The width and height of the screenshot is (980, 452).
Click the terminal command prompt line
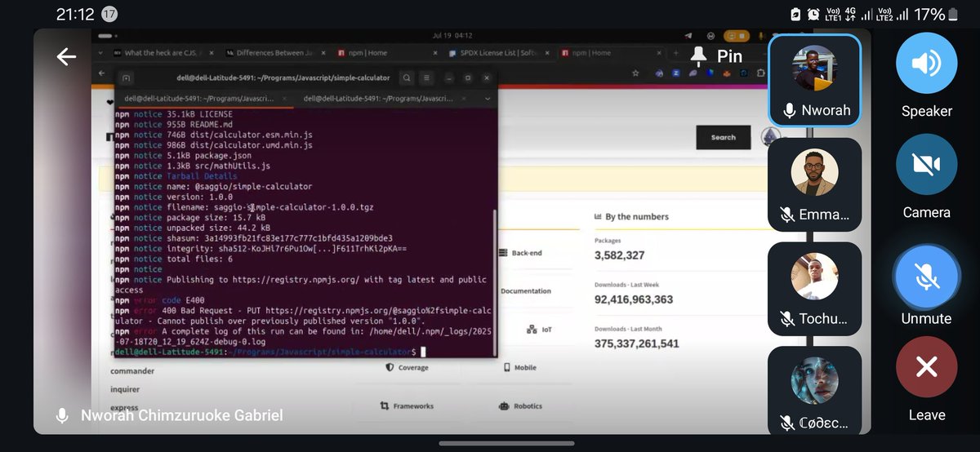pyautogui.click(x=269, y=352)
